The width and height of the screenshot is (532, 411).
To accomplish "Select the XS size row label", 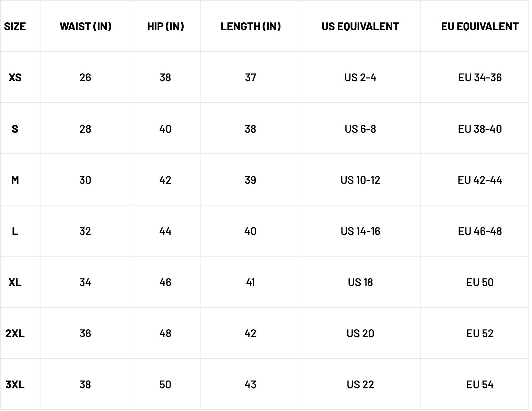I will 15,78.
